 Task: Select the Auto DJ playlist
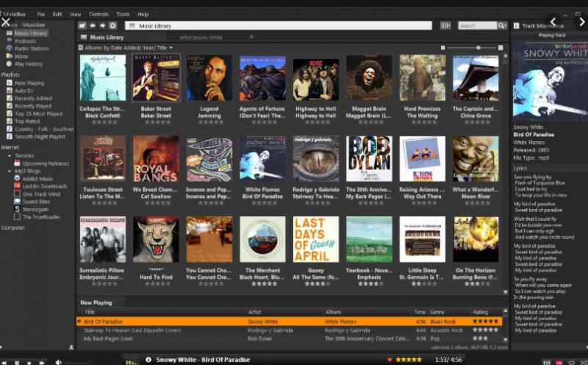(x=24, y=91)
